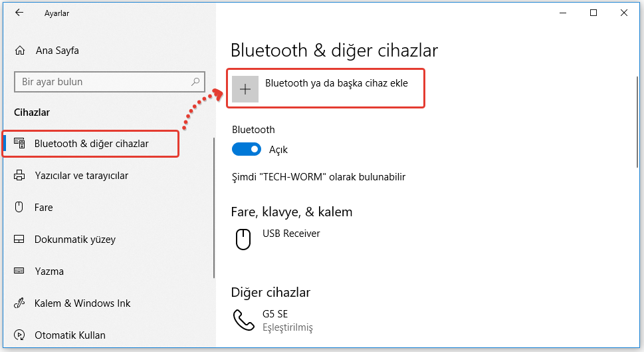
Task: Click the back arrow in Ayarlar
Action: click(19, 13)
